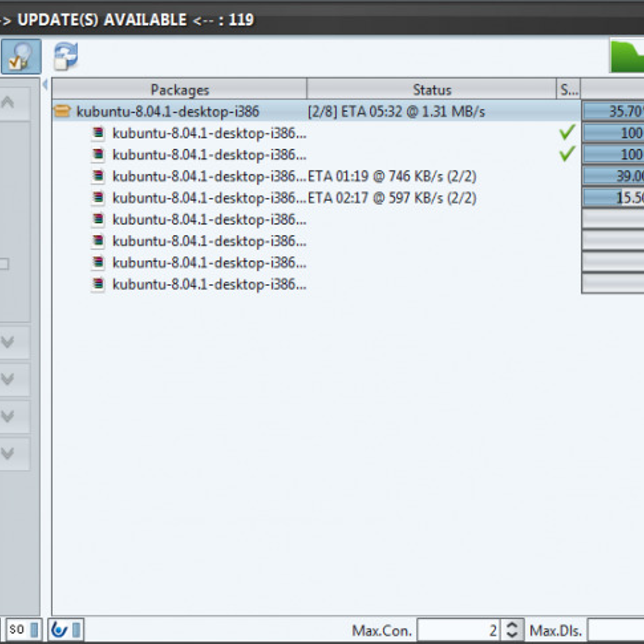Click the status ETA 01:19 @ 746 KB/s (2/2)
644x644 pixels.
tap(392, 176)
